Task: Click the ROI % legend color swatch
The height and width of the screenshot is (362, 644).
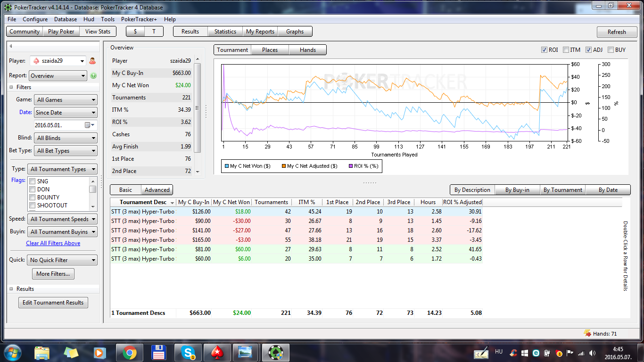Action: click(x=350, y=166)
